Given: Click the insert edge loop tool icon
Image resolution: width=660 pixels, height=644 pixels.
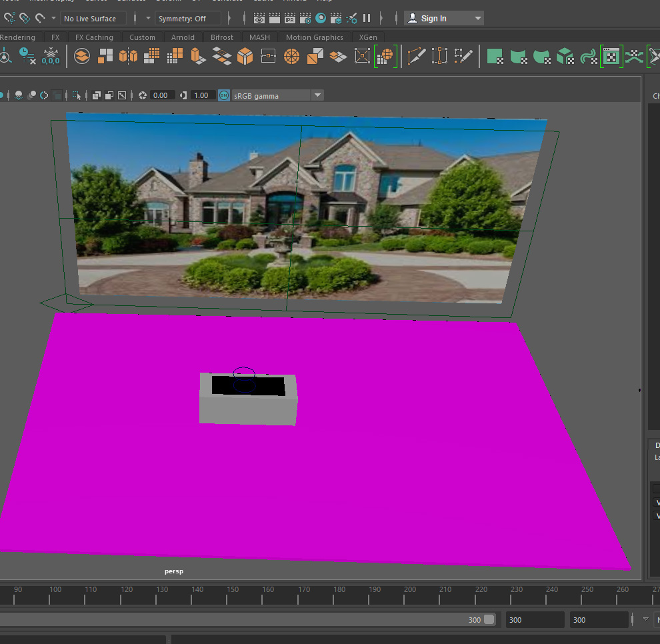Looking at the screenshot, I should (x=439, y=56).
